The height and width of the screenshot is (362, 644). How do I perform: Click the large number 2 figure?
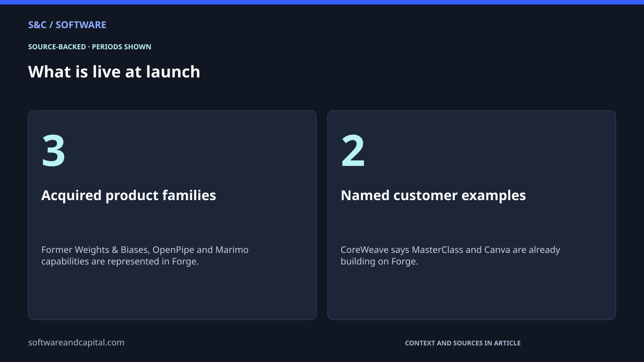(x=353, y=150)
